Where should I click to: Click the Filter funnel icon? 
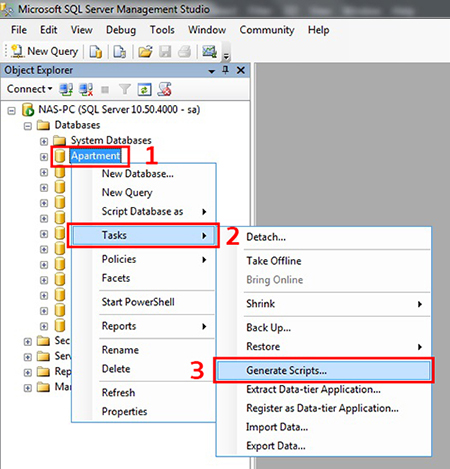(125, 89)
